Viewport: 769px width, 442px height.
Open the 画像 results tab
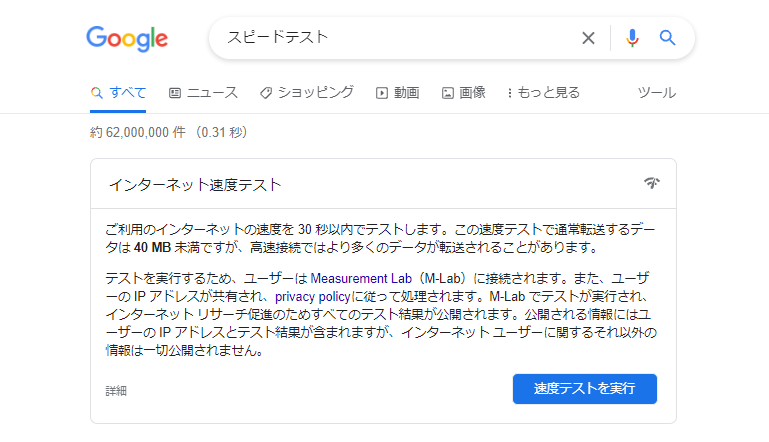[463, 93]
